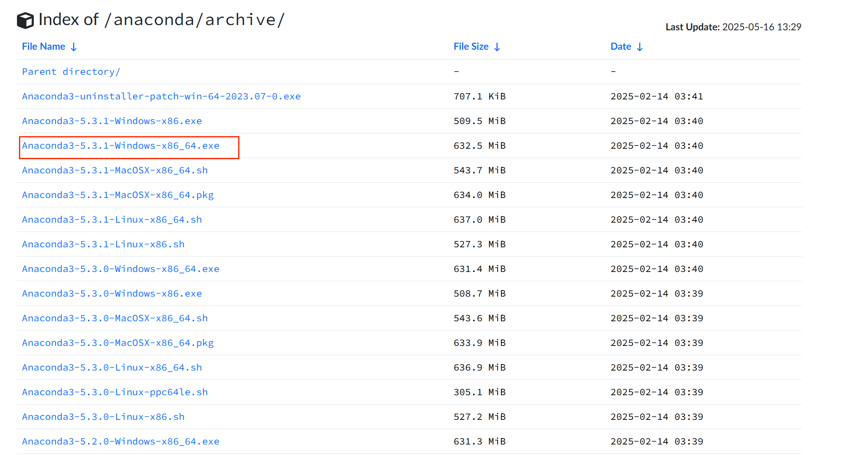
Task: Download Anaconda3-5.3.1-Linux-x86.sh
Action: point(103,244)
